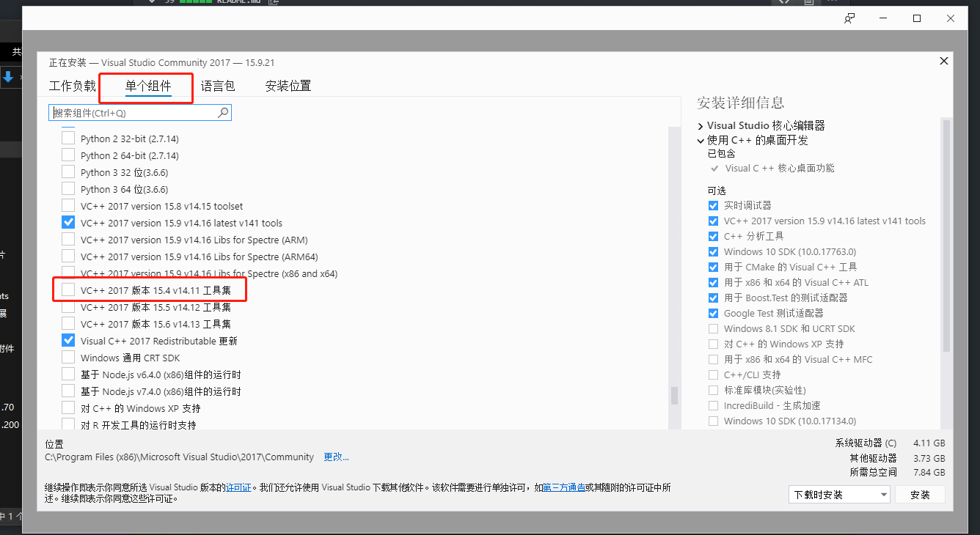
Task: Switch to the 工作负载 tab
Action: [x=72, y=86]
